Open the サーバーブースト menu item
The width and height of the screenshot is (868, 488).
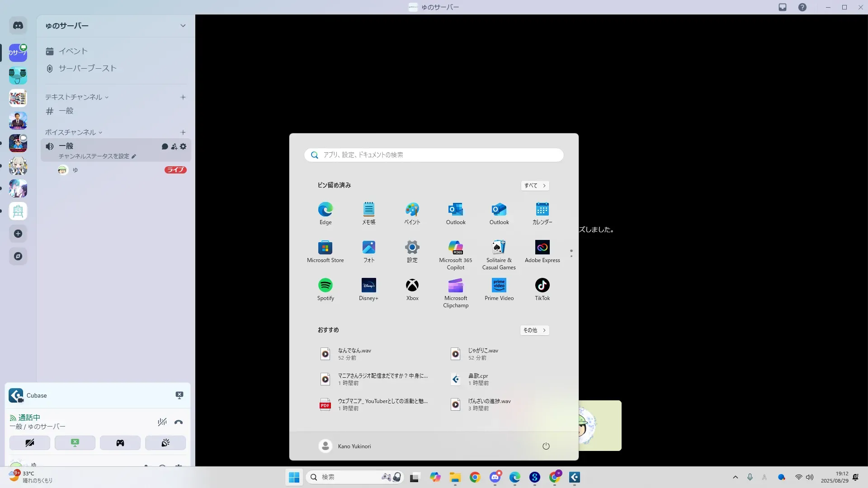coord(87,68)
